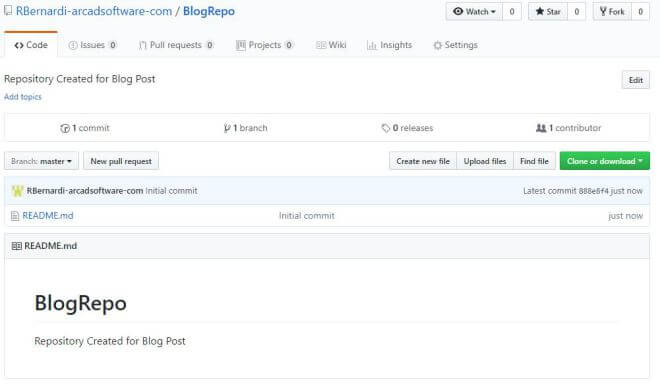Click the watchers count next to Watch

pos(512,11)
